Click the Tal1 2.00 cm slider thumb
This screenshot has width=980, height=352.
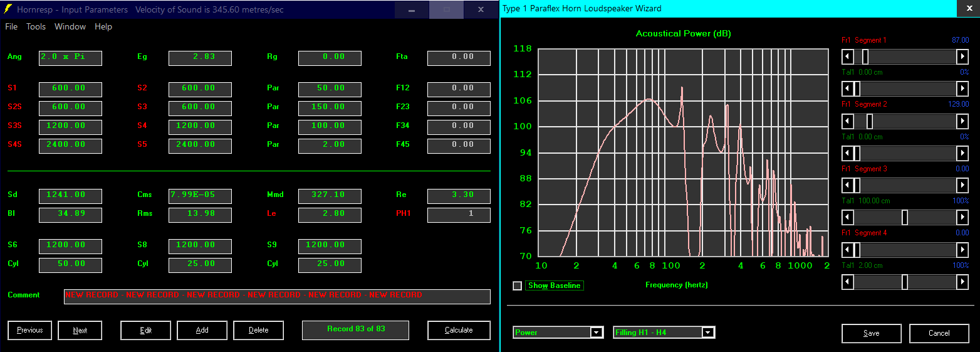click(x=905, y=282)
